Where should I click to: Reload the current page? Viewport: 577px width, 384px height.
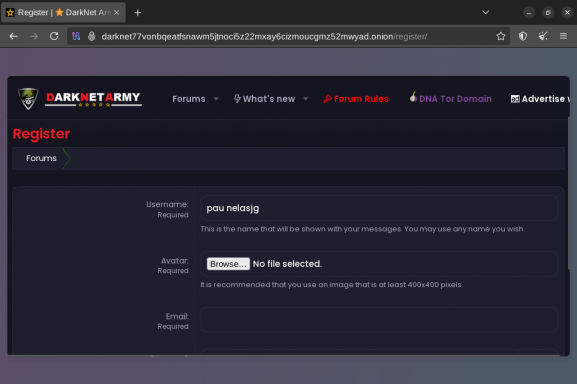point(54,36)
